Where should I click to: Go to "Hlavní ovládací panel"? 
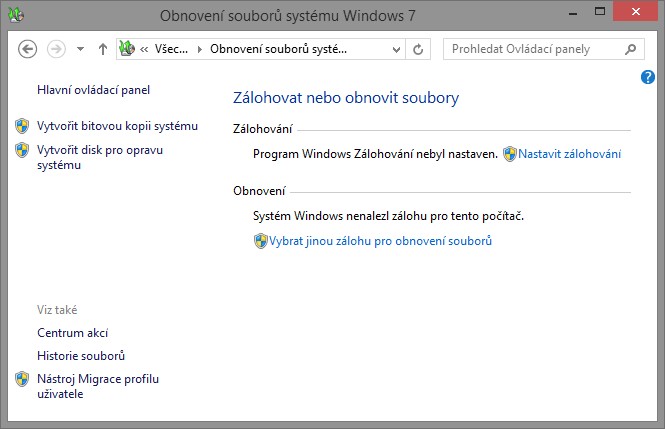pos(93,89)
